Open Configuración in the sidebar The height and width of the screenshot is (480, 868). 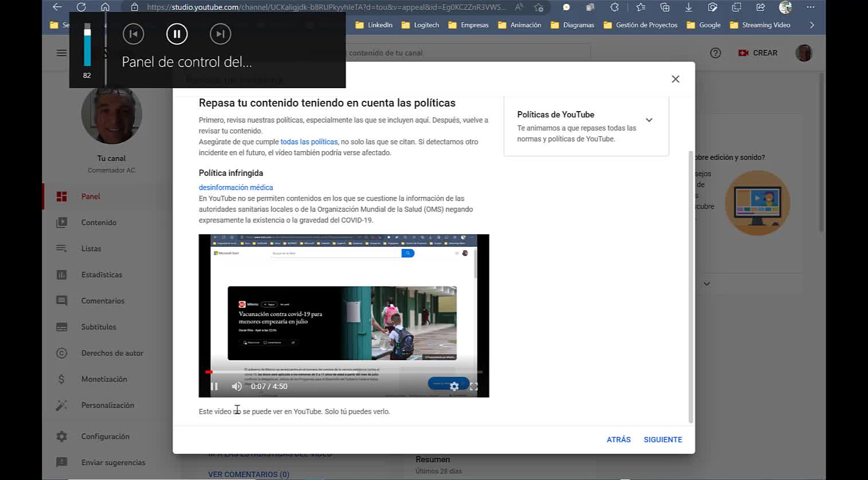point(108,436)
